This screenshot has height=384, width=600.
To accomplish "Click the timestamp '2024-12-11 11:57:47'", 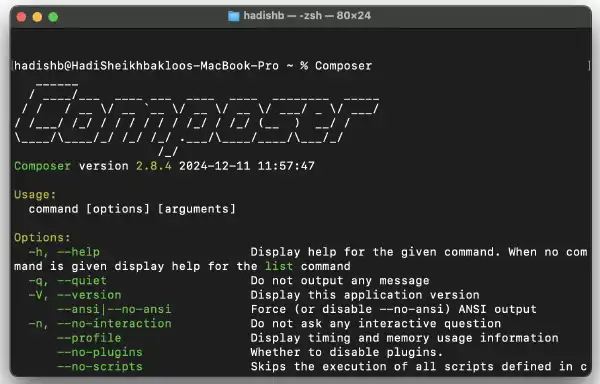I will coord(247,166).
